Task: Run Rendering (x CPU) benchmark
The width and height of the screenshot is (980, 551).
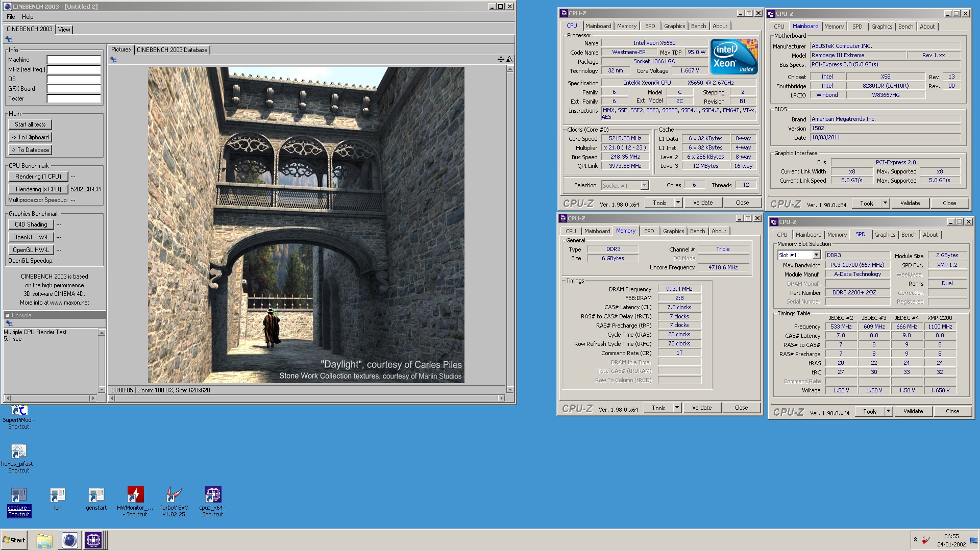Action: pyautogui.click(x=38, y=189)
